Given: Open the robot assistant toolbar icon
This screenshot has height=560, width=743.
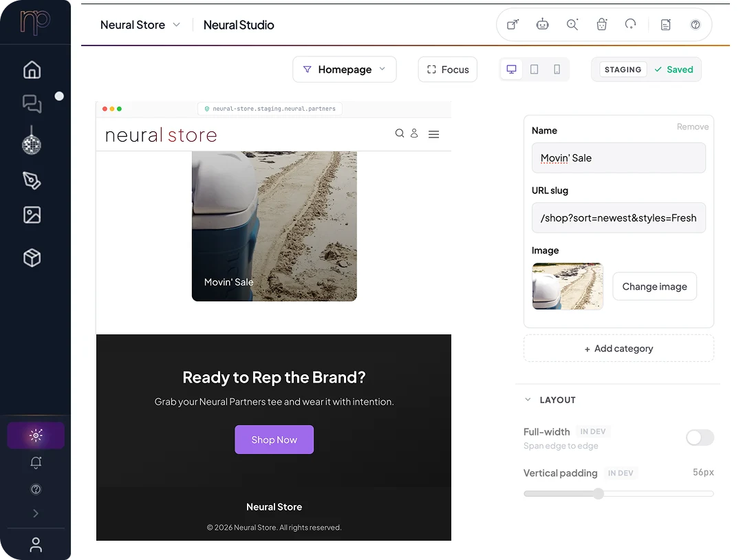Looking at the screenshot, I should coord(543,24).
